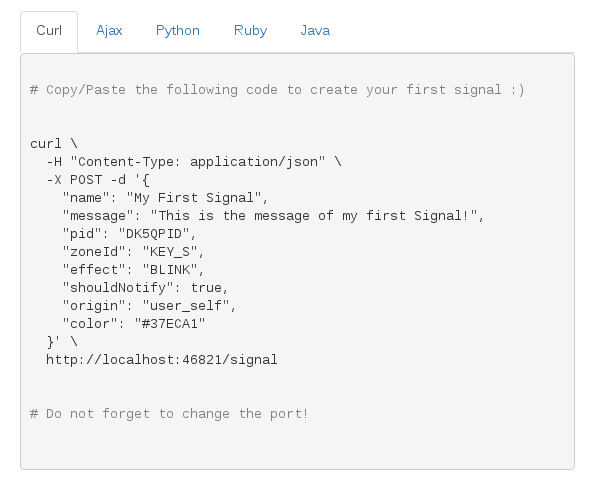Viewport: 595px width, 495px height.
Task: Show the Ruby code example tab
Action: coord(250,31)
